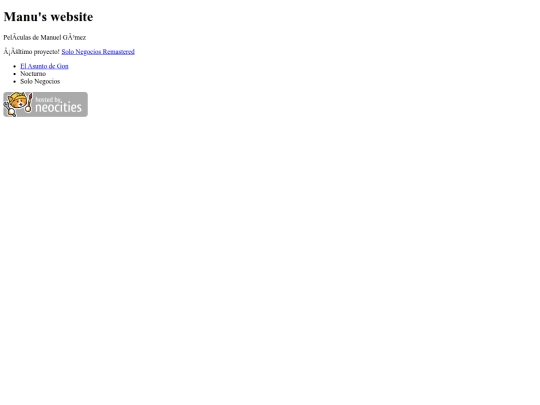Click the word "website" in the heading

(x=72, y=17)
